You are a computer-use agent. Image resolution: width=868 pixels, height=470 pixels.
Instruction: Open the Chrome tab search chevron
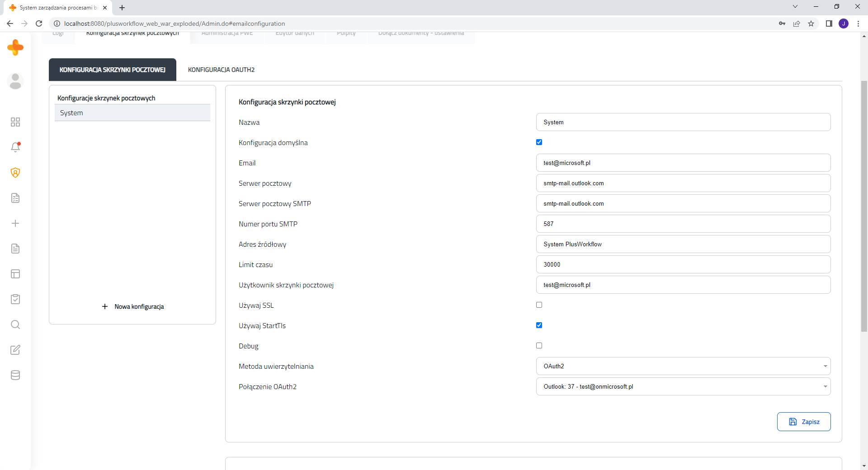[x=795, y=7]
